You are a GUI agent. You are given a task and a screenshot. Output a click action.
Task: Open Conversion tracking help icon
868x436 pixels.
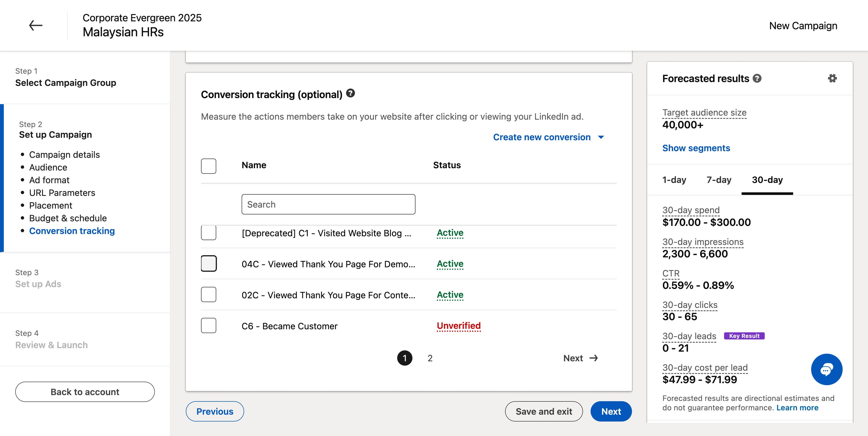(350, 93)
